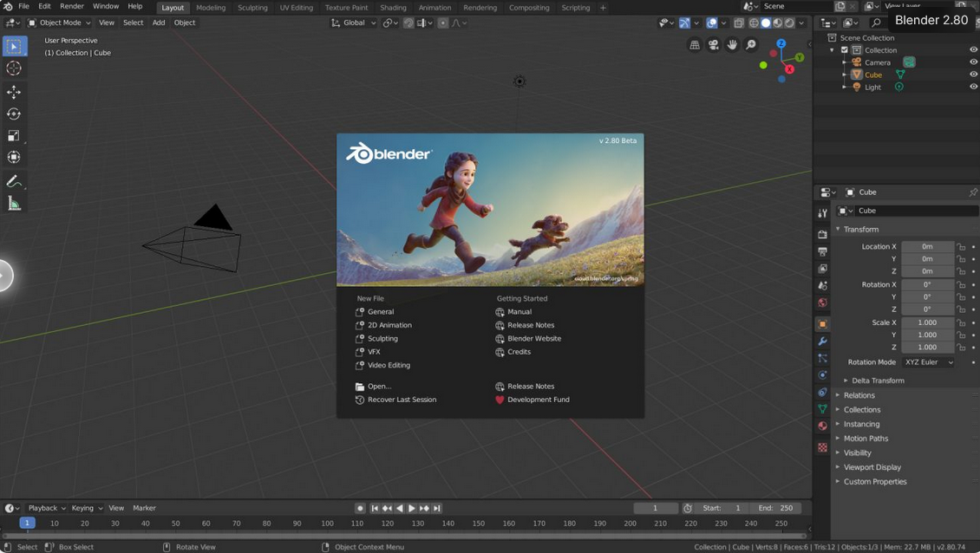Open the Modifiers wrench tab icon

(x=822, y=342)
